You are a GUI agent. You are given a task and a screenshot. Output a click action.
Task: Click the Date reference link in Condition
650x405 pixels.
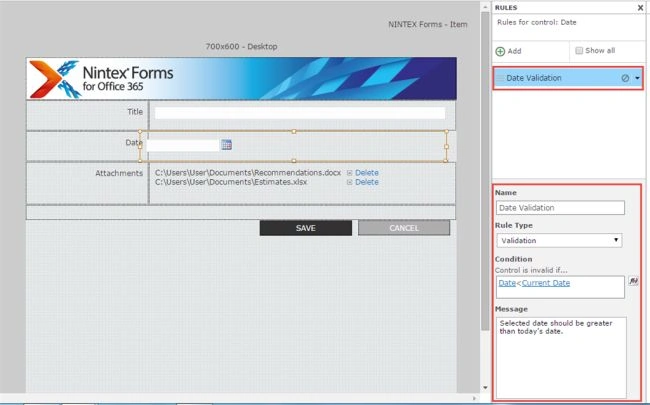[507, 283]
